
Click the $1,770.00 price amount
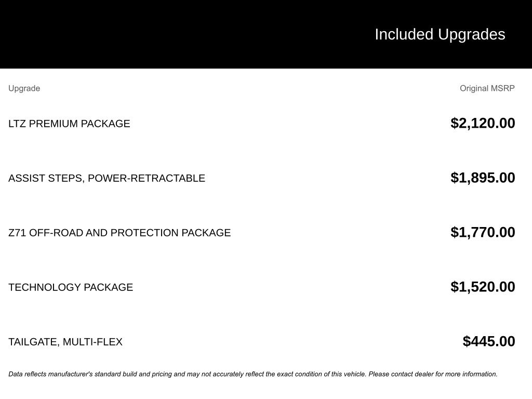click(483, 232)
